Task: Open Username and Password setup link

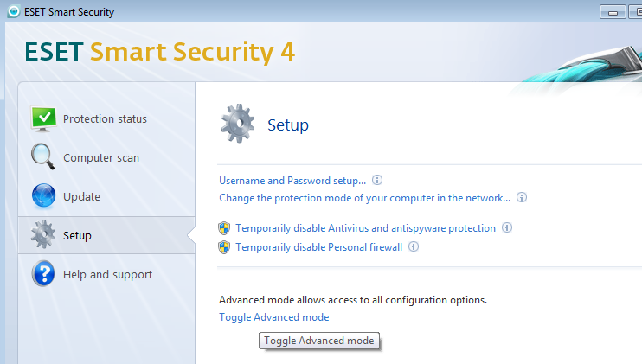Action: coord(292,181)
